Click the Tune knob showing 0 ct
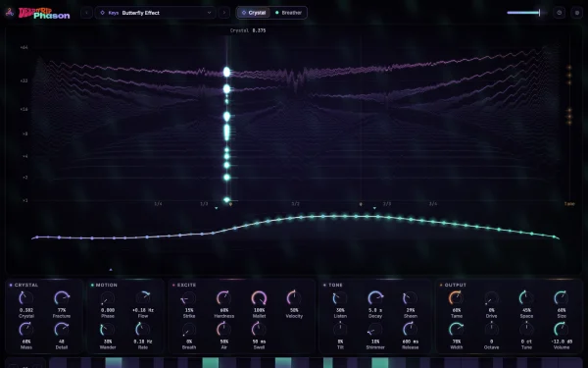 pyautogui.click(x=526, y=330)
